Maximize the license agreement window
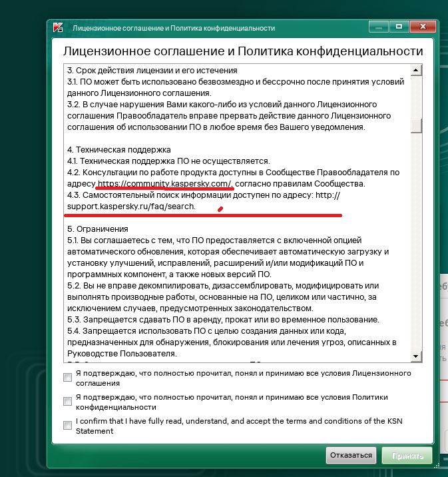The width and height of the screenshot is (448, 477). click(399, 27)
